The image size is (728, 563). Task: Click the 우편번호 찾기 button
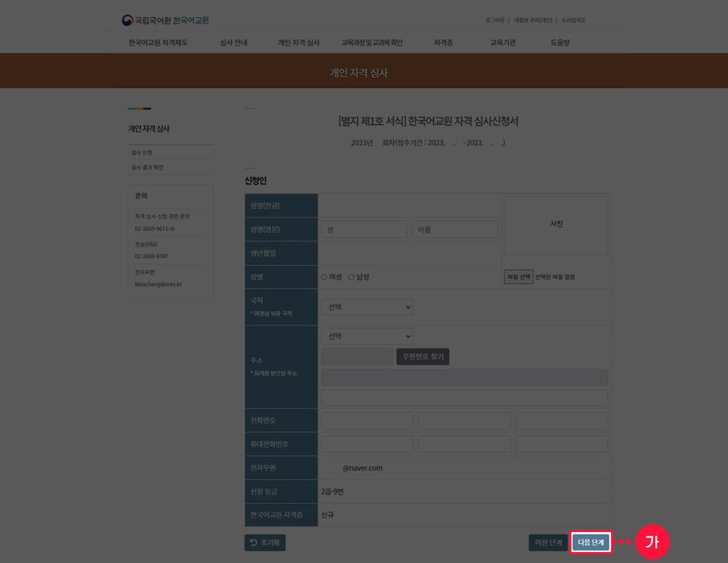point(423,356)
